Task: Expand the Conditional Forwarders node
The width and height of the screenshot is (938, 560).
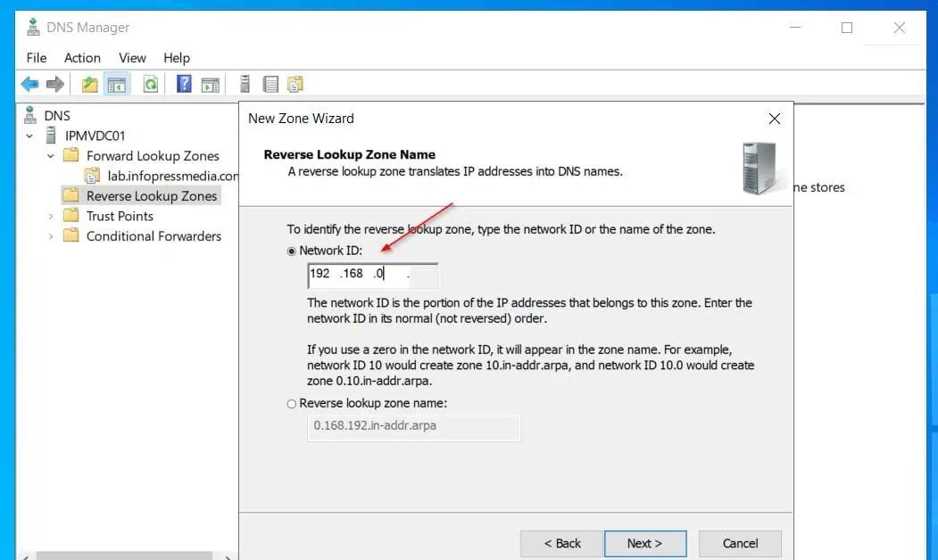Action: (x=51, y=236)
